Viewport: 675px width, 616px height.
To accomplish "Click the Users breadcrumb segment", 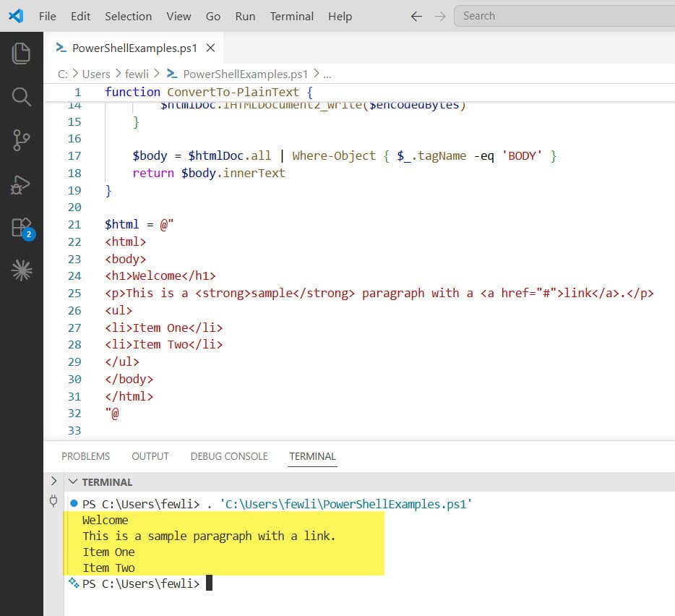I will pyautogui.click(x=96, y=74).
